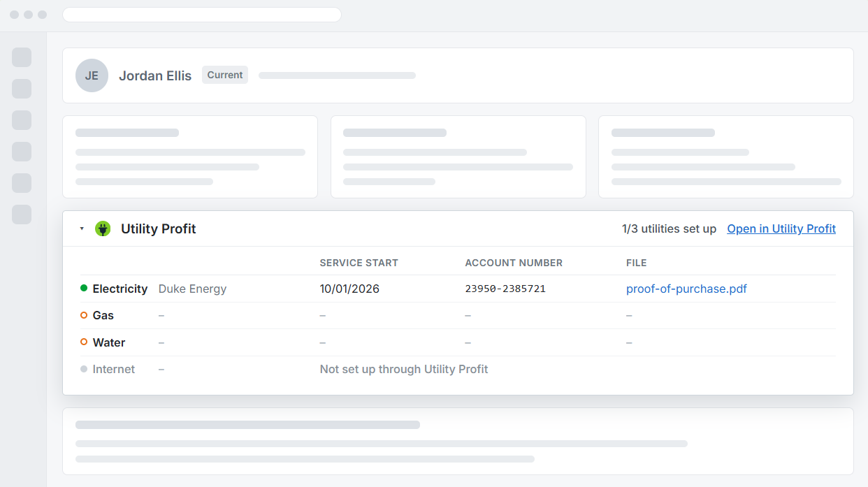Click the green Utility Profit plug icon
The height and width of the screenshot is (487, 868).
[x=103, y=228]
